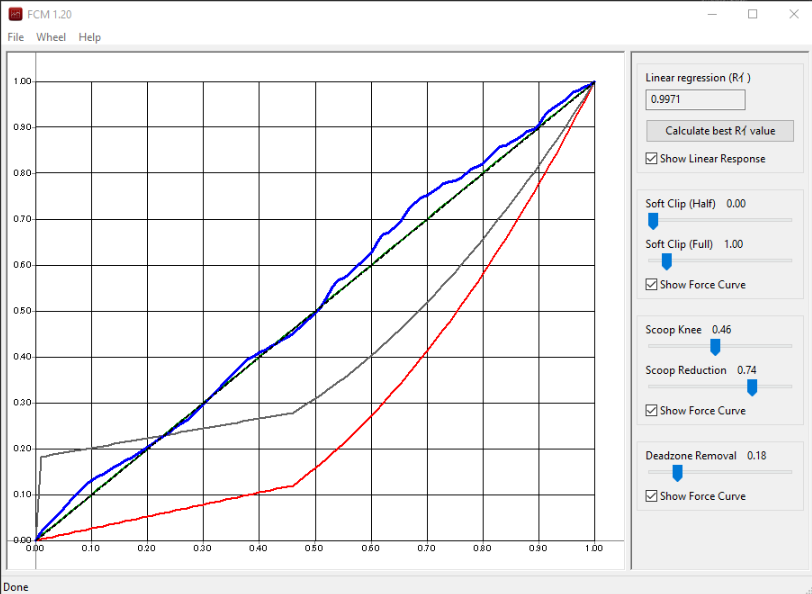This screenshot has height=594, width=812.
Task: Click the Scoop Knee slider handle
Action: coord(715,346)
